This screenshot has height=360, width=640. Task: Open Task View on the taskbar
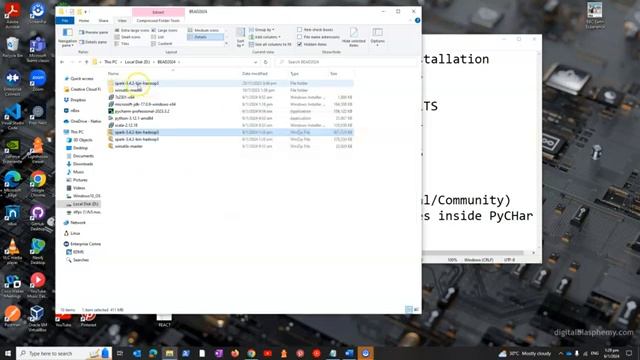120,353
